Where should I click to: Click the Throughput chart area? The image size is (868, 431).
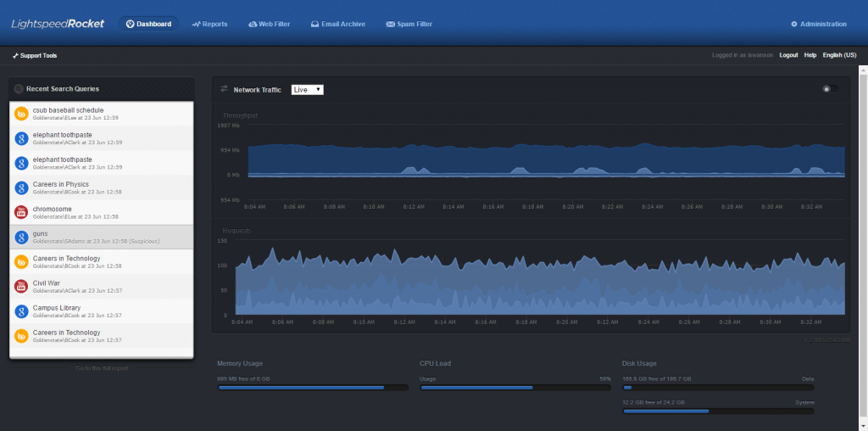coord(547,162)
